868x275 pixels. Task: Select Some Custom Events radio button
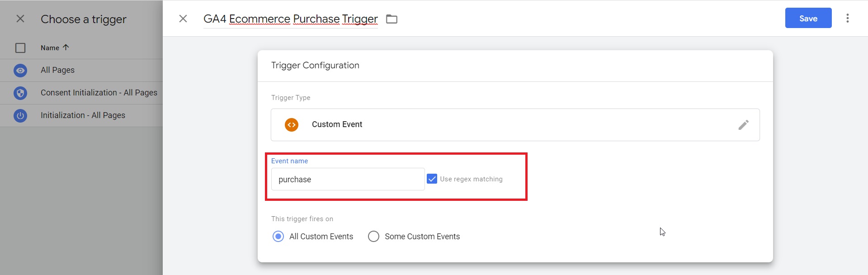[373, 237]
